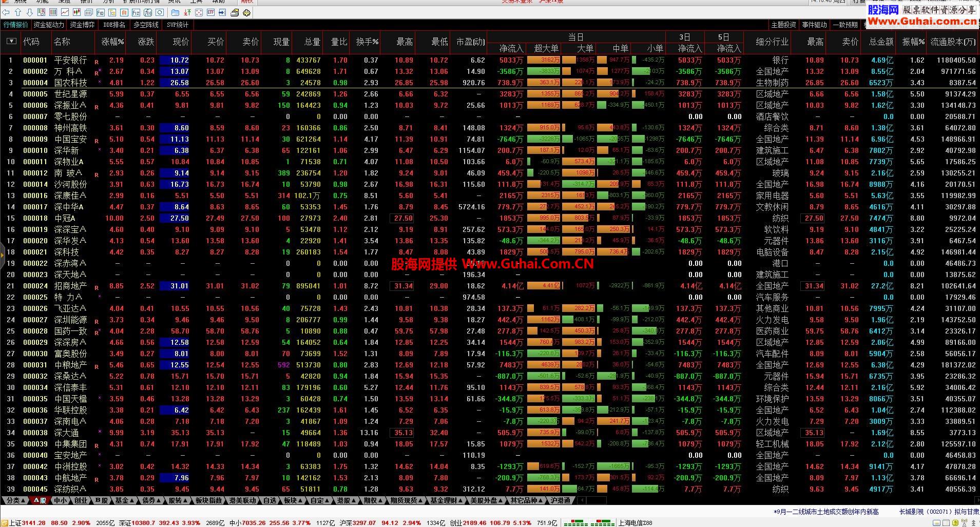Click the up arrow toolbar icon

point(18,12)
